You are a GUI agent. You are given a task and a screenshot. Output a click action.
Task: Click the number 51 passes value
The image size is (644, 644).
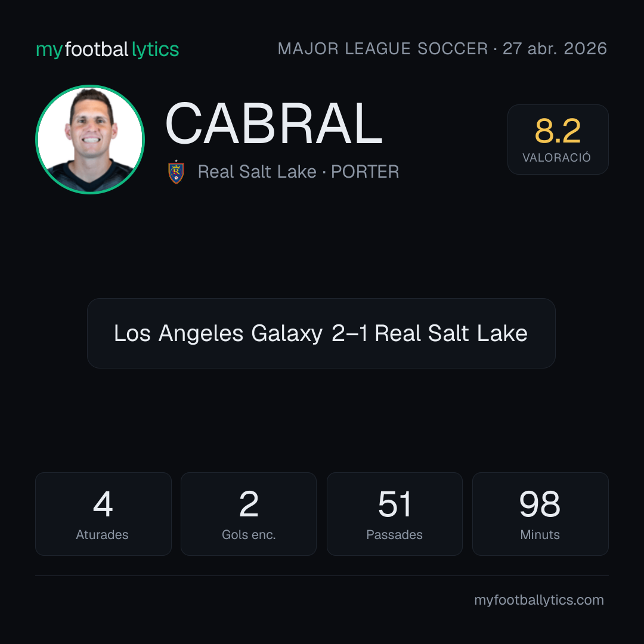(x=394, y=504)
